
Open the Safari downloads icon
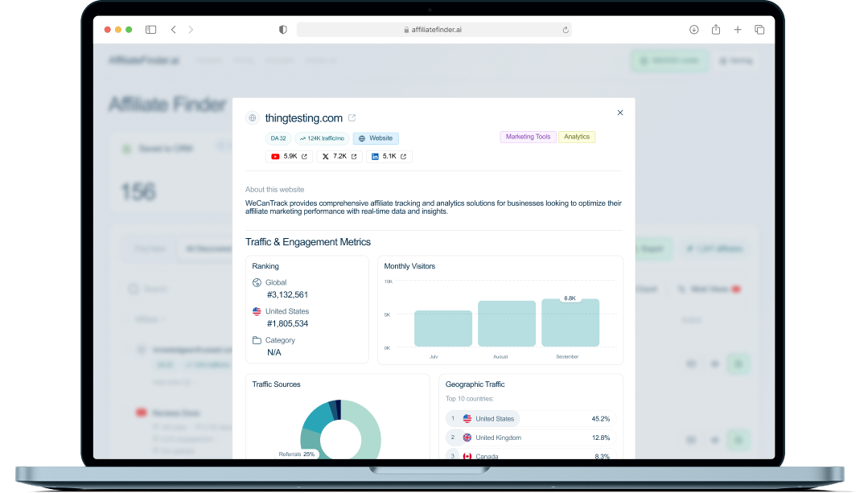click(x=693, y=29)
